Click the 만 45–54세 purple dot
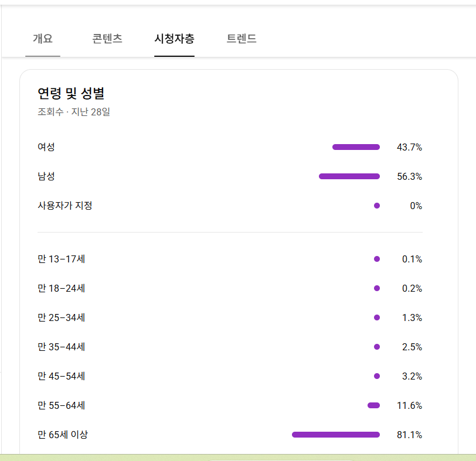Screen dimensions: 476x461 click(x=377, y=376)
